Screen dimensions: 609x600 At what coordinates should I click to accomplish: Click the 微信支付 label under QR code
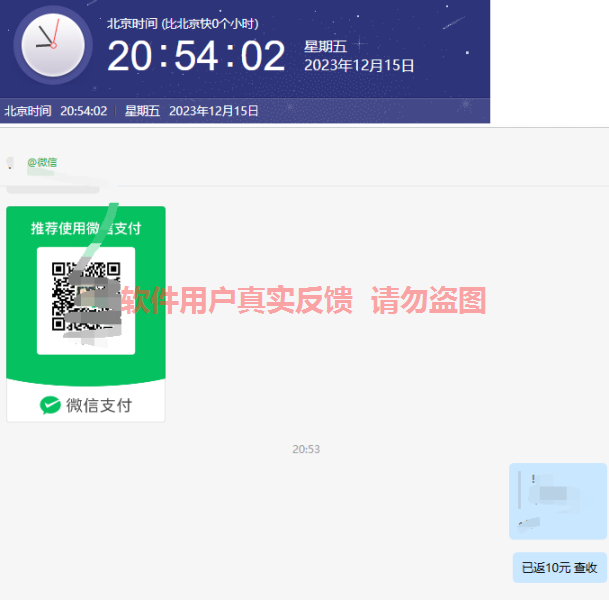coord(99,405)
